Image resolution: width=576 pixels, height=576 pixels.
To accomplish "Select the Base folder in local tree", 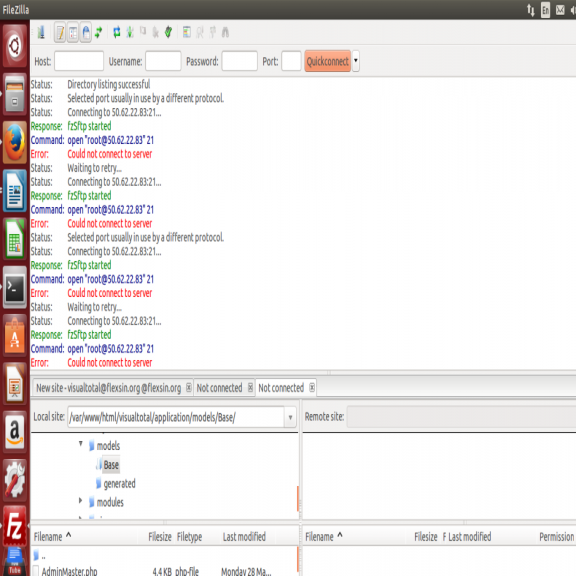I will click(x=111, y=465).
